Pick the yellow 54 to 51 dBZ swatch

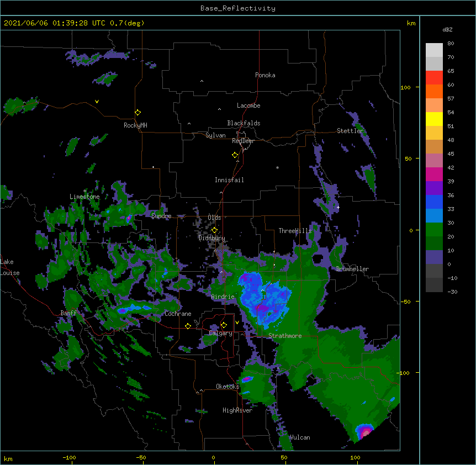click(434, 119)
